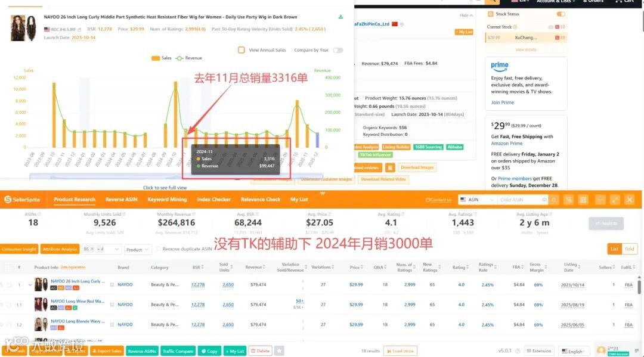Open the Keyword Mining tab

click(x=167, y=200)
